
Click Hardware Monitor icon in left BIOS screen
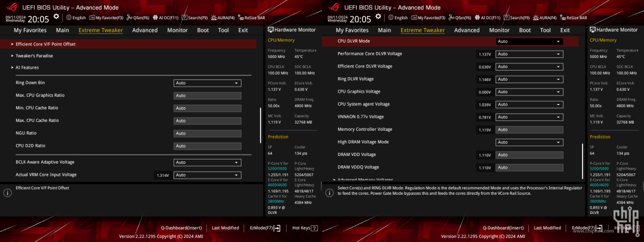coord(271,30)
